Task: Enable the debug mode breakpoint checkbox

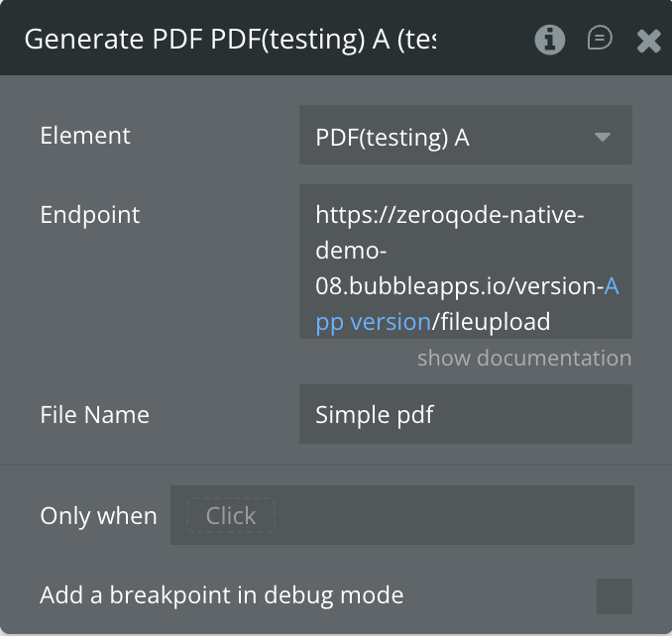Action: click(615, 596)
